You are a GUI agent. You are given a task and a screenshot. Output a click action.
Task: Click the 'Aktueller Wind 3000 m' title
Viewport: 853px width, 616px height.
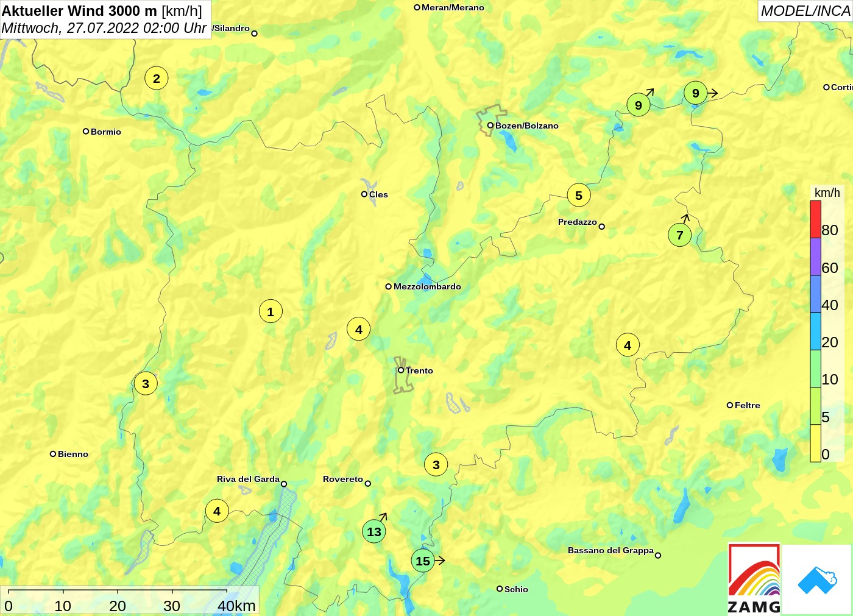[x=79, y=11]
